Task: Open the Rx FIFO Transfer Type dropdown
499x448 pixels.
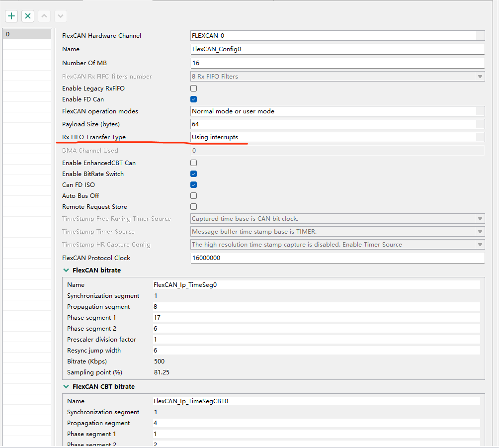Action: pos(480,137)
